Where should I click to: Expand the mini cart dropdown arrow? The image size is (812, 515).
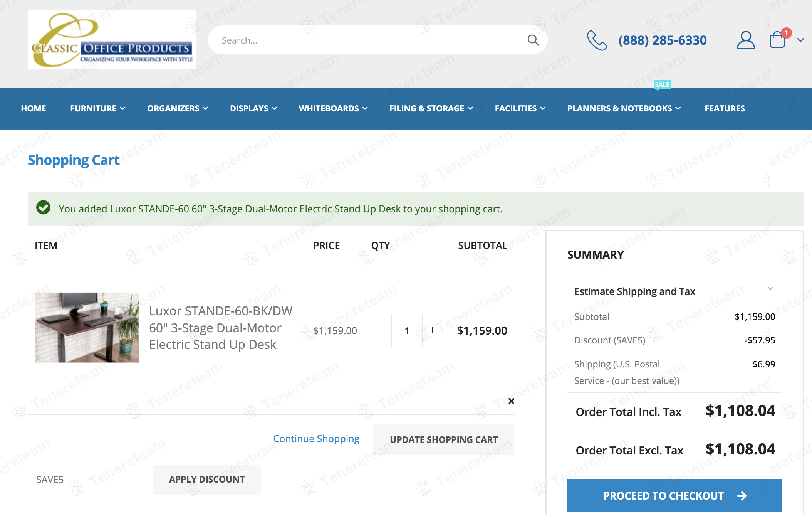coord(800,40)
